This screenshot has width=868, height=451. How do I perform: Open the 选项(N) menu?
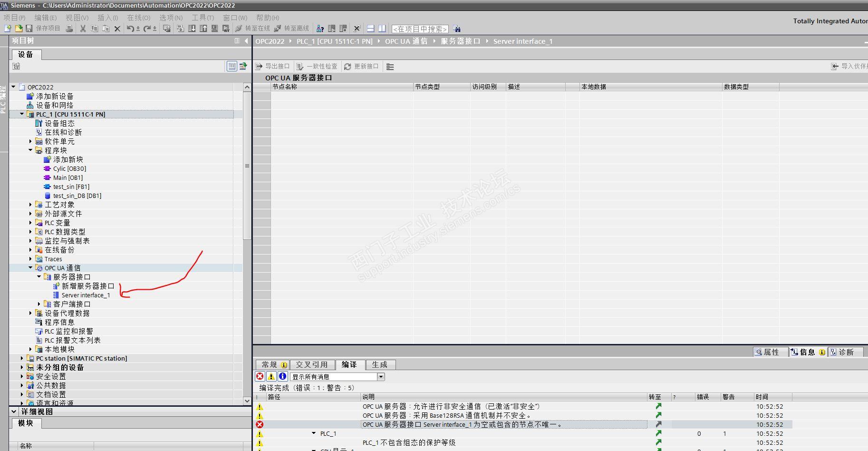coord(171,18)
